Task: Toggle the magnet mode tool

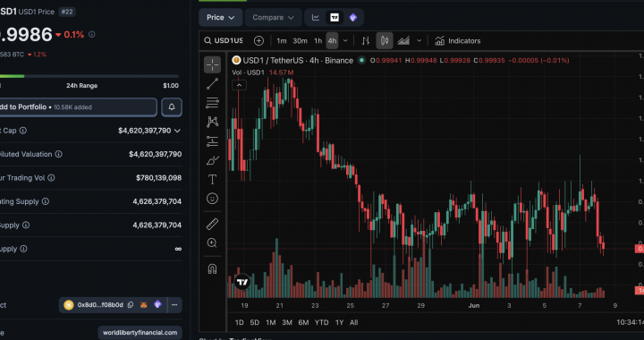Action: point(212,269)
